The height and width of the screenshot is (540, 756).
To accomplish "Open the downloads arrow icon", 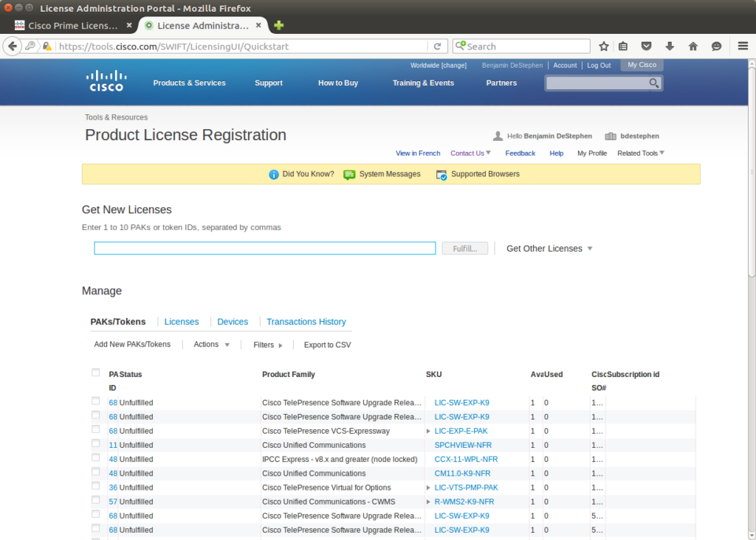I will (670, 46).
